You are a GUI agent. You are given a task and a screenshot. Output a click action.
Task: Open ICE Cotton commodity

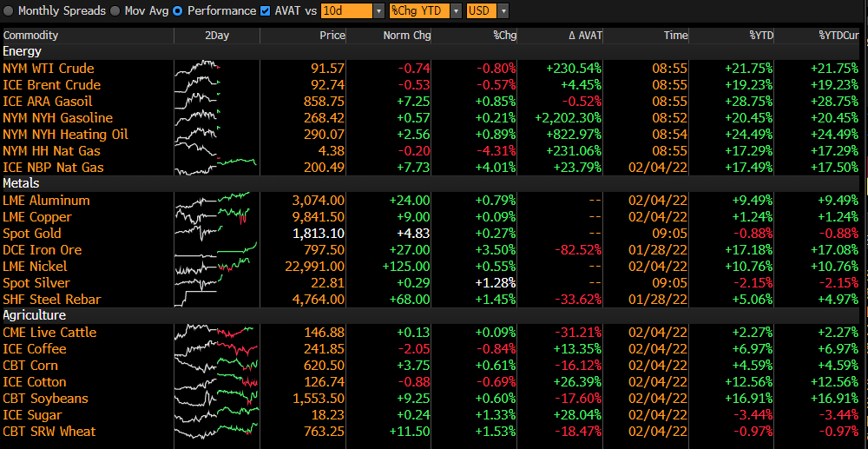[x=35, y=382]
